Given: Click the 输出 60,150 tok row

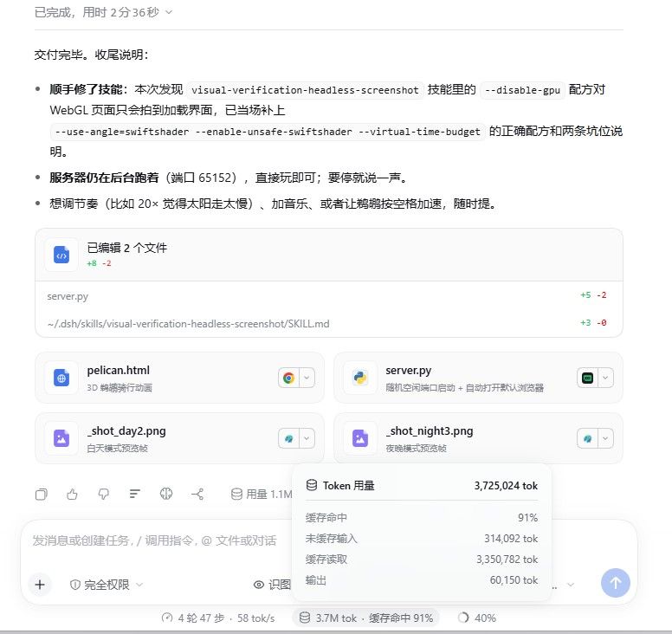Looking at the screenshot, I should pos(422,580).
